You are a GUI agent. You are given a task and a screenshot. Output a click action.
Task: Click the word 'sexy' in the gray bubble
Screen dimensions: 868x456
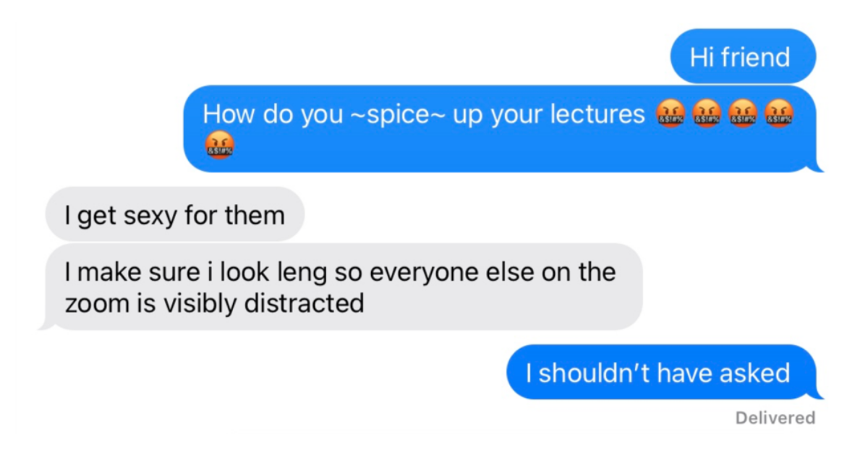(151, 215)
